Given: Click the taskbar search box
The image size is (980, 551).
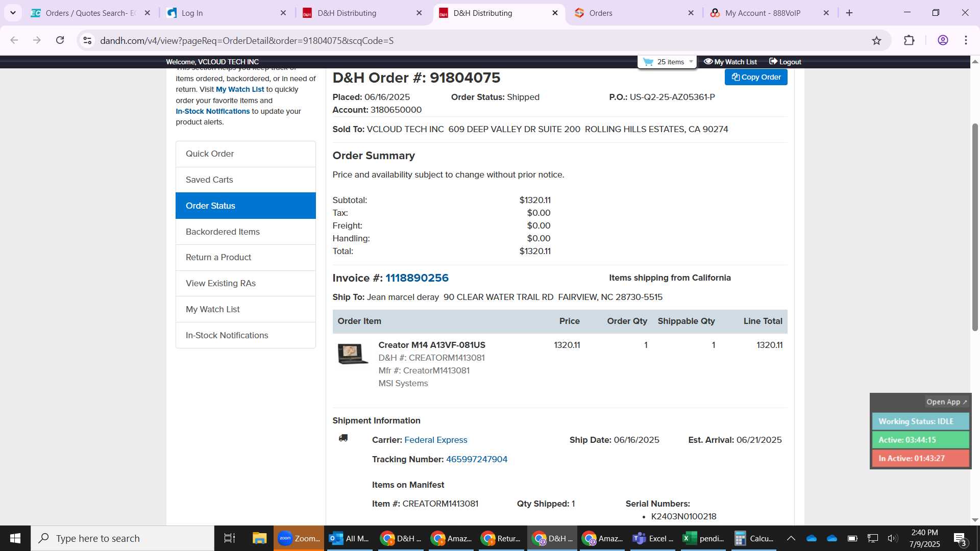Looking at the screenshot, I should click(122, 538).
